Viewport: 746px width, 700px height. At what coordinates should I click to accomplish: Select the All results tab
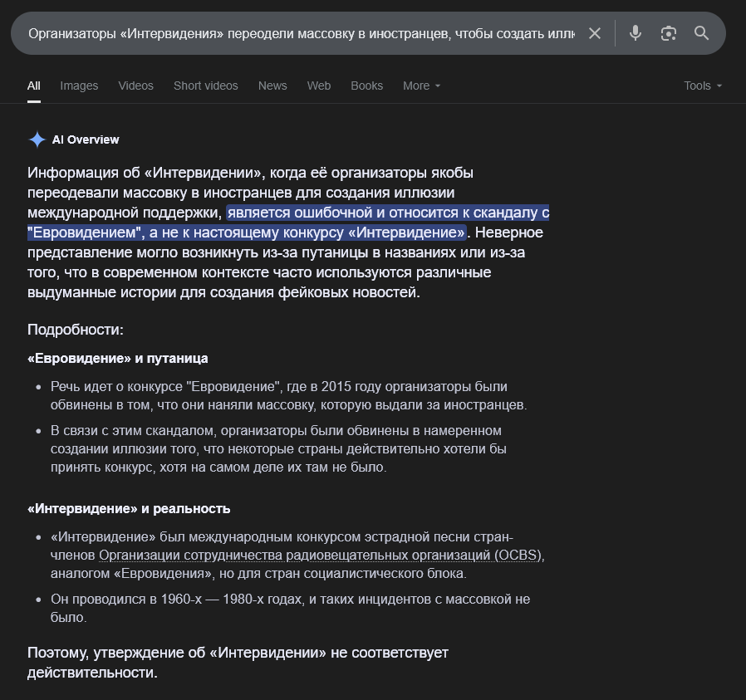[x=34, y=86]
